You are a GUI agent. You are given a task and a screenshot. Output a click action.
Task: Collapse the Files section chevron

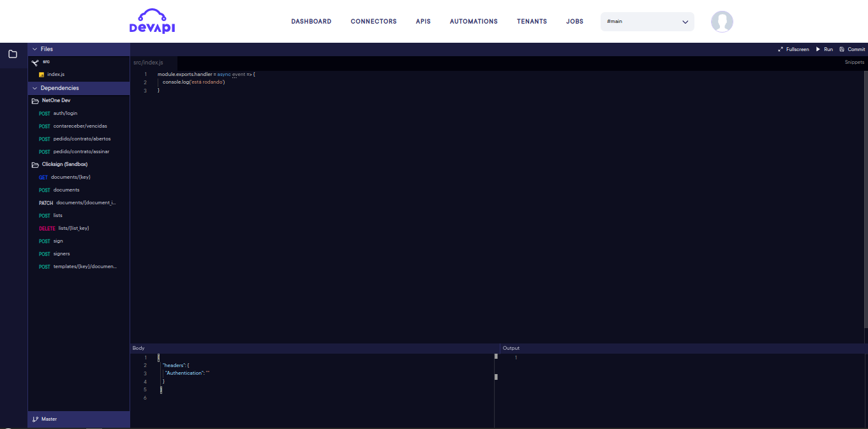click(x=34, y=49)
